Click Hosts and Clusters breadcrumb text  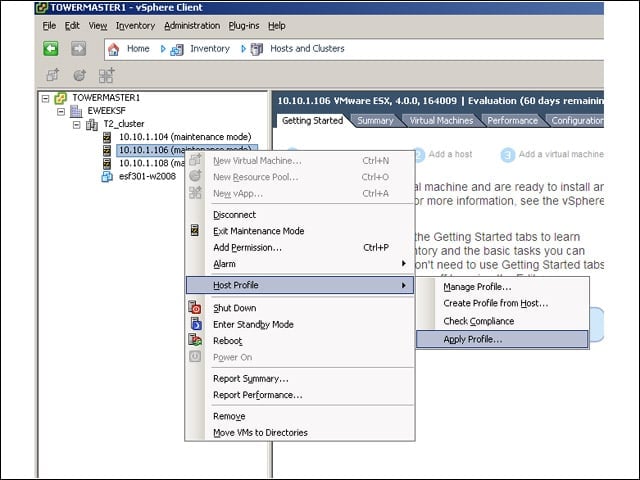307,49
